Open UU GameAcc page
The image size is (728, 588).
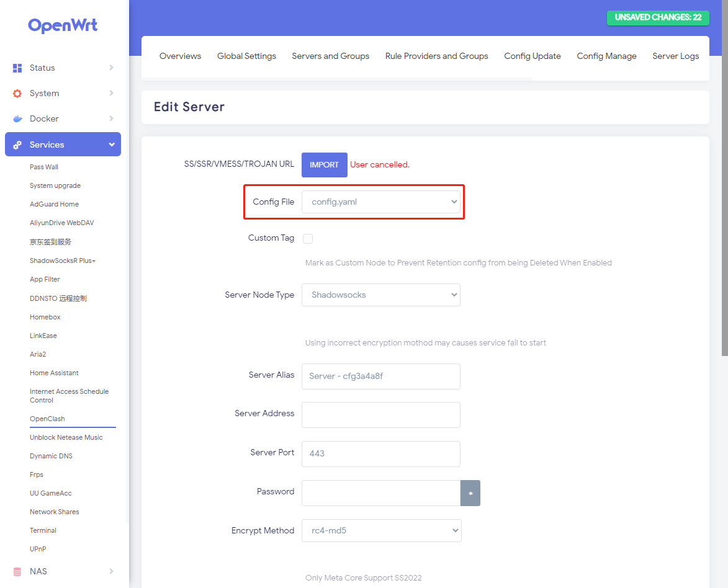pyautogui.click(x=51, y=493)
